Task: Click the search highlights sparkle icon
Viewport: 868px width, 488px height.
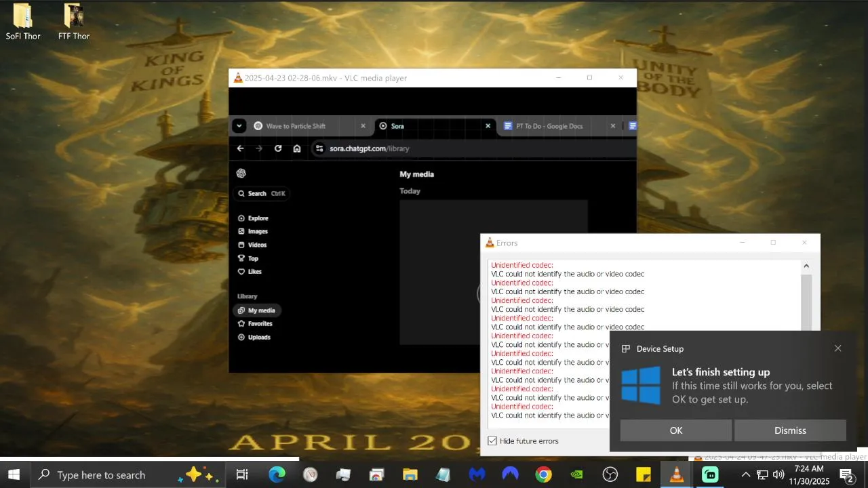Action: (x=196, y=474)
